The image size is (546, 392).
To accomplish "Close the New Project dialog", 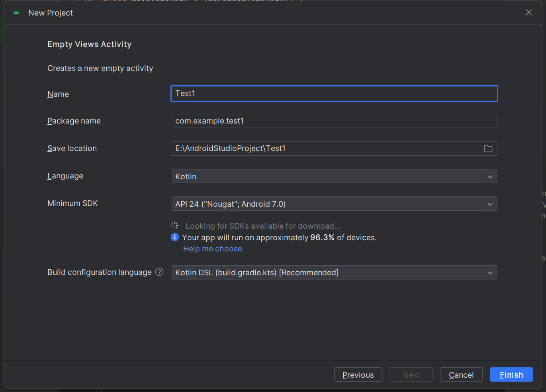I will (528, 13).
